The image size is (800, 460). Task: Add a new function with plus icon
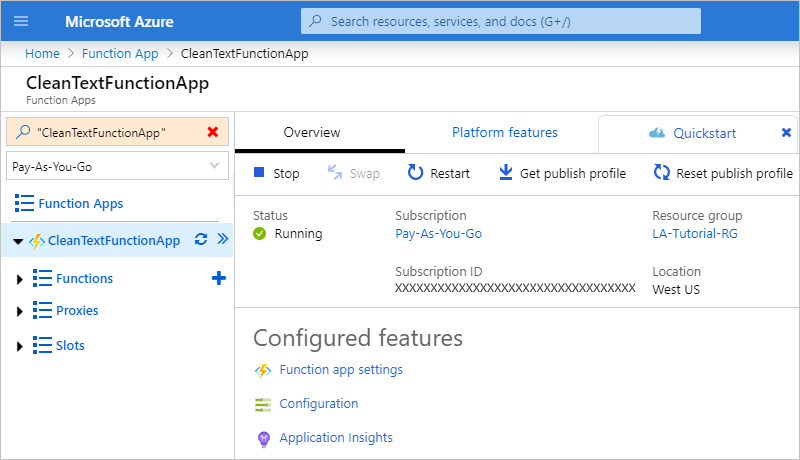coord(219,278)
